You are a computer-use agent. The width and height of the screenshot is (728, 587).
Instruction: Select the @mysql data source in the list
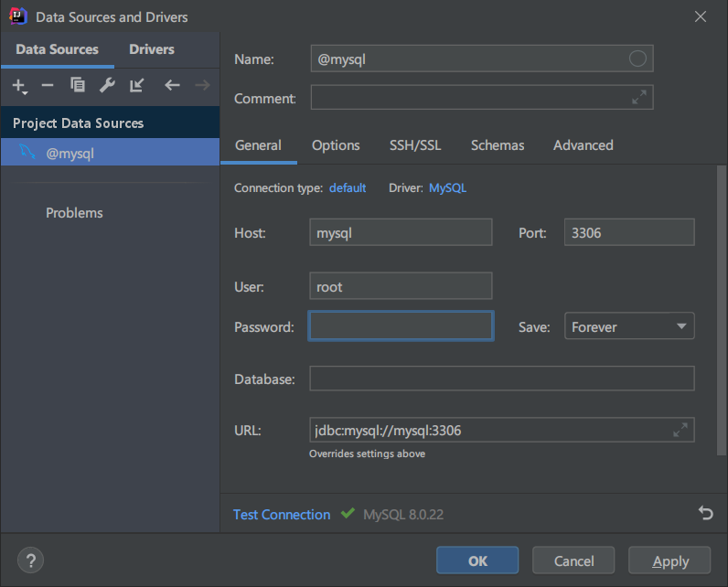110,152
